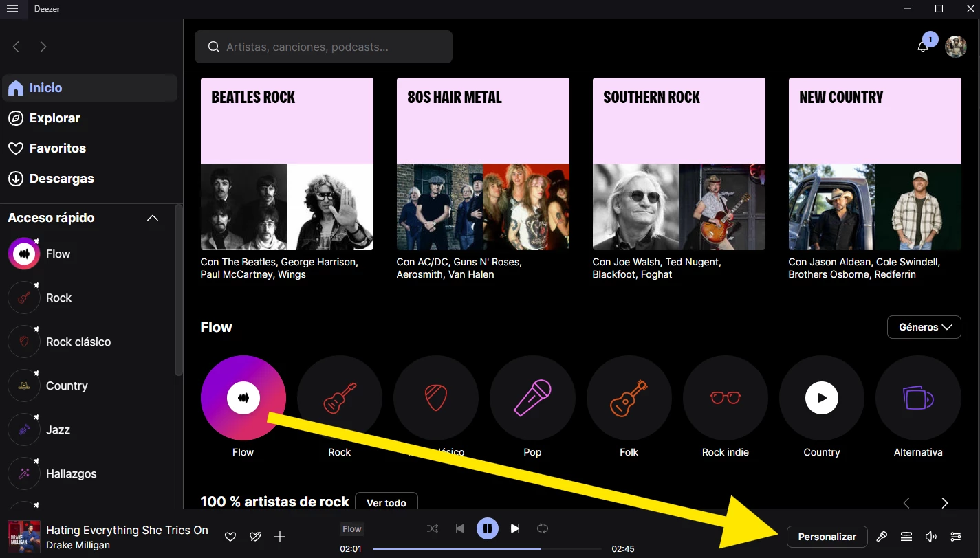Add current song to favorites with heart
Screen dimensions: 980x558
pos(230,537)
